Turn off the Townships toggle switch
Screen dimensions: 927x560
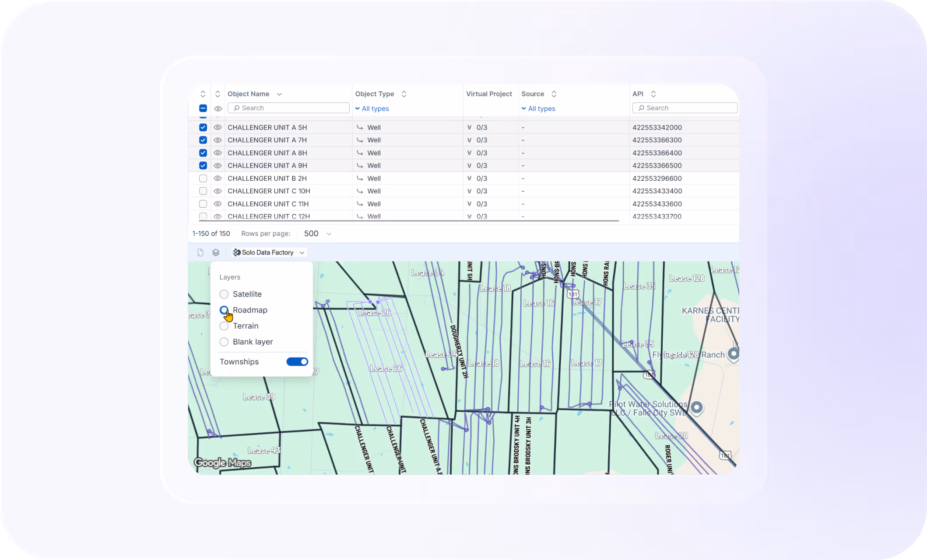point(297,362)
